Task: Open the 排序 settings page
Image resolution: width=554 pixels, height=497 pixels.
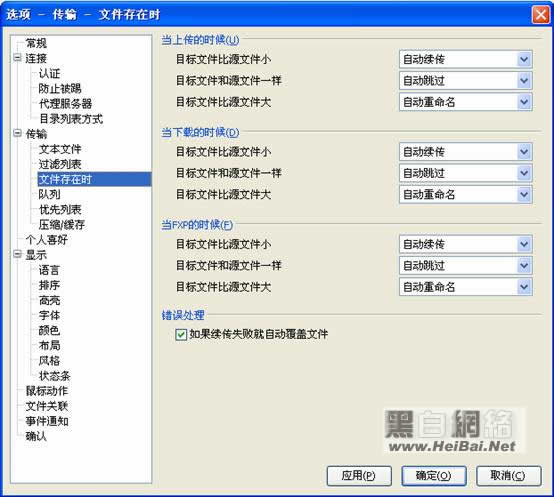Action: pos(49,285)
